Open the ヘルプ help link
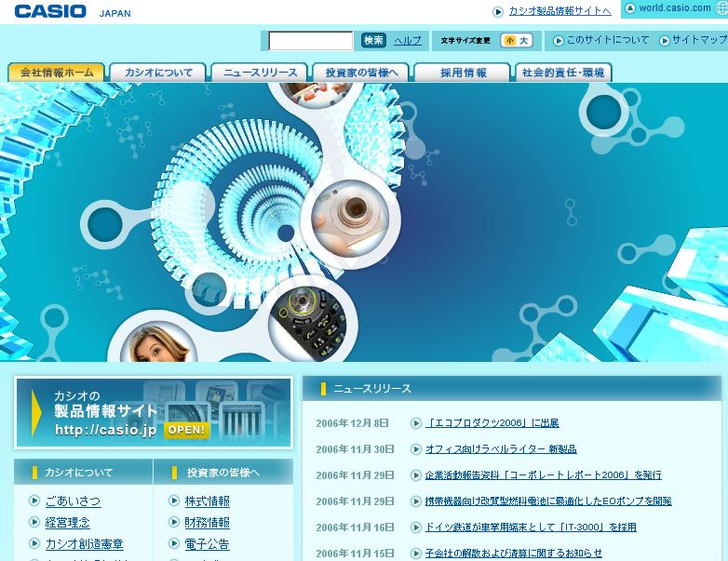The height and width of the screenshot is (561, 728). tap(408, 41)
